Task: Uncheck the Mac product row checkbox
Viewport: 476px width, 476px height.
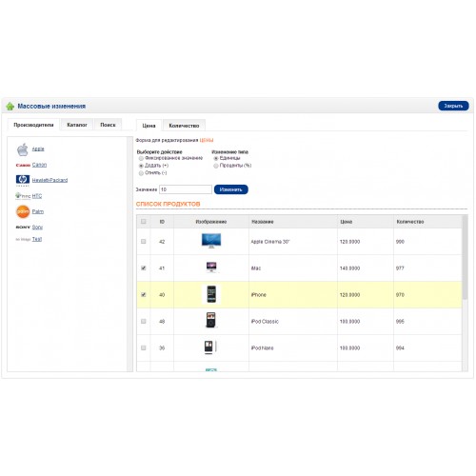Action: pos(144,268)
